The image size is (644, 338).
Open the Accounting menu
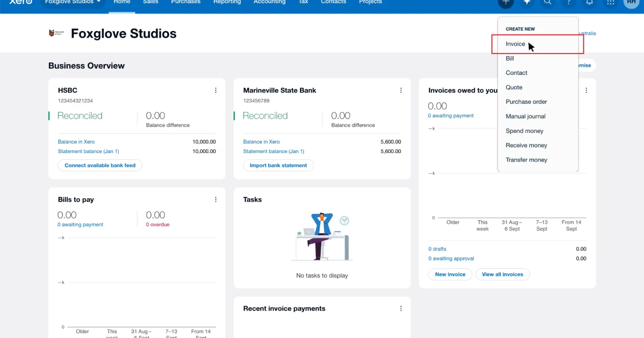click(x=269, y=2)
